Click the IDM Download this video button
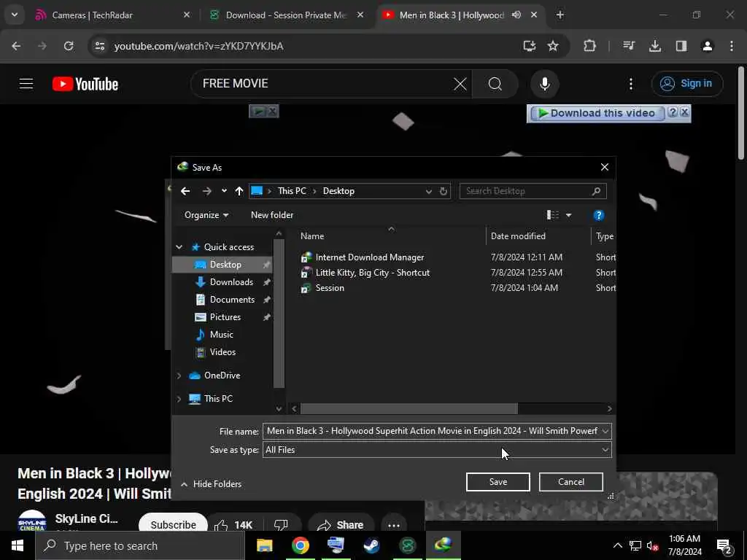Screen dimensions: 747x560 tap(597, 113)
